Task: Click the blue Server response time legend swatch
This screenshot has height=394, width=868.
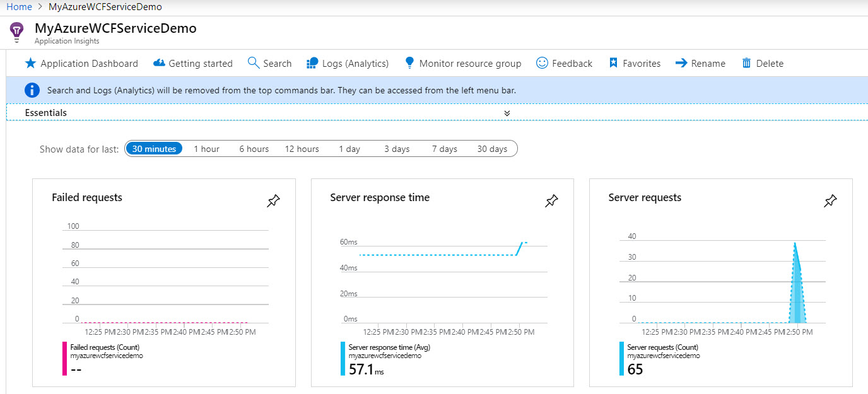Action: click(x=343, y=359)
